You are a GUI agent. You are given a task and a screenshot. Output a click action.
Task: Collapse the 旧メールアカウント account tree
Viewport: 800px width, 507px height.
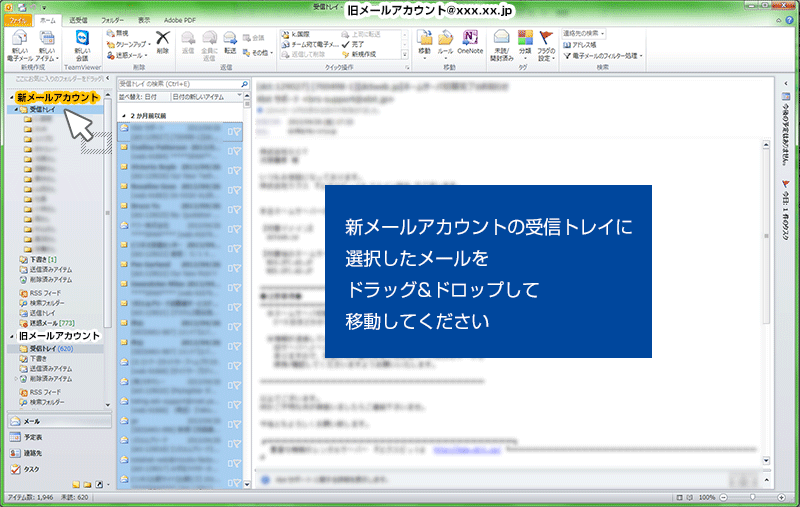(x=11, y=336)
